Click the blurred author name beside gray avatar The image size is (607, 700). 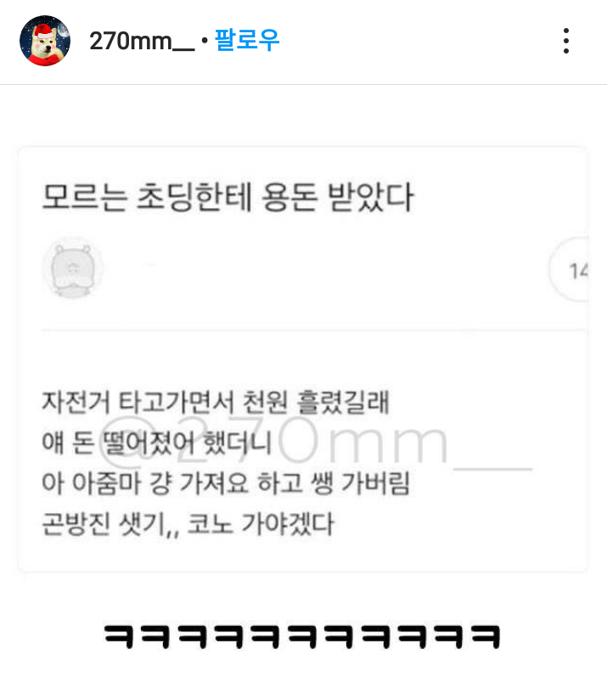(149, 264)
